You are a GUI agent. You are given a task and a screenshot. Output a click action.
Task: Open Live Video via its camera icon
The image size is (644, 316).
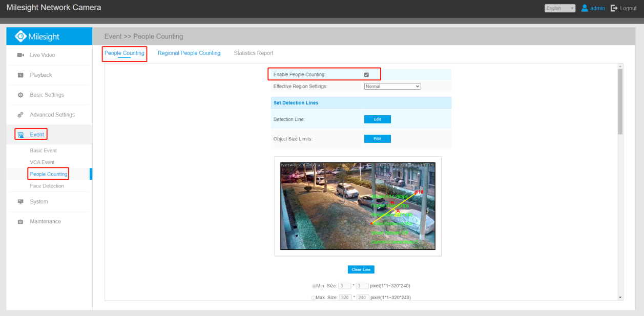click(x=20, y=55)
